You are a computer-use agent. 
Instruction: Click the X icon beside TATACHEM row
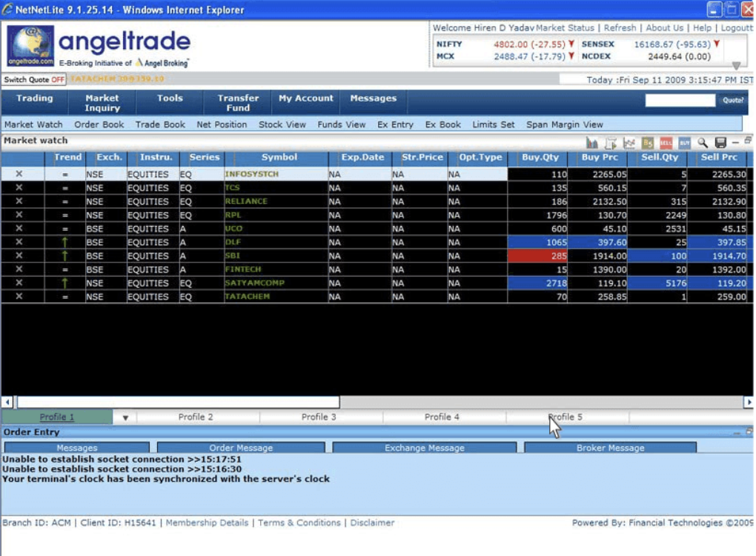(19, 297)
